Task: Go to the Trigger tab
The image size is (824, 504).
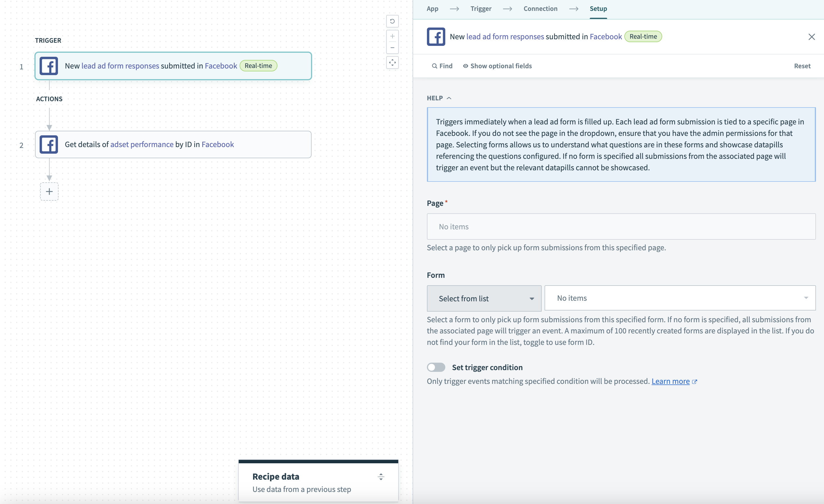Action: coord(481,9)
